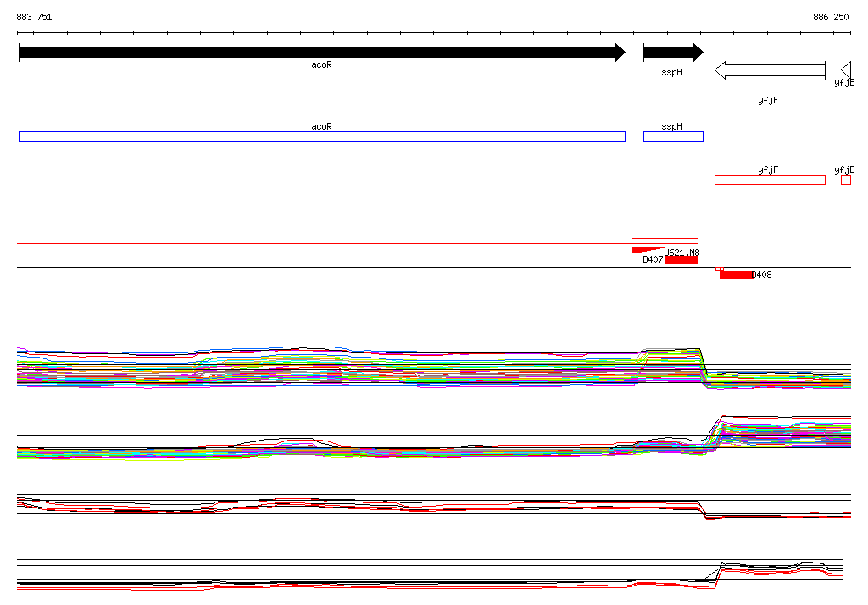Click the acoR label above blue box

pos(321,126)
